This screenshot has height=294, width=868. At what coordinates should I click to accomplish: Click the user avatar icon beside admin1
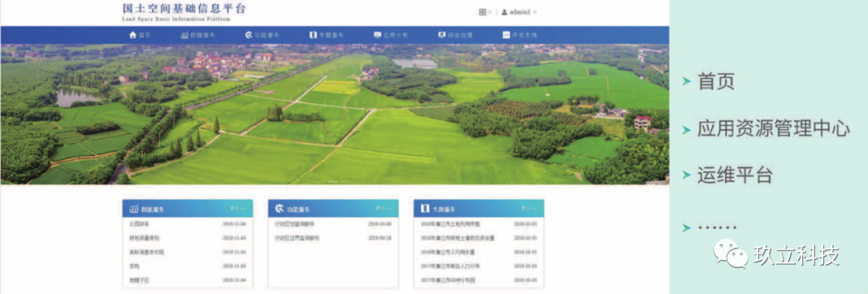(x=504, y=11)
